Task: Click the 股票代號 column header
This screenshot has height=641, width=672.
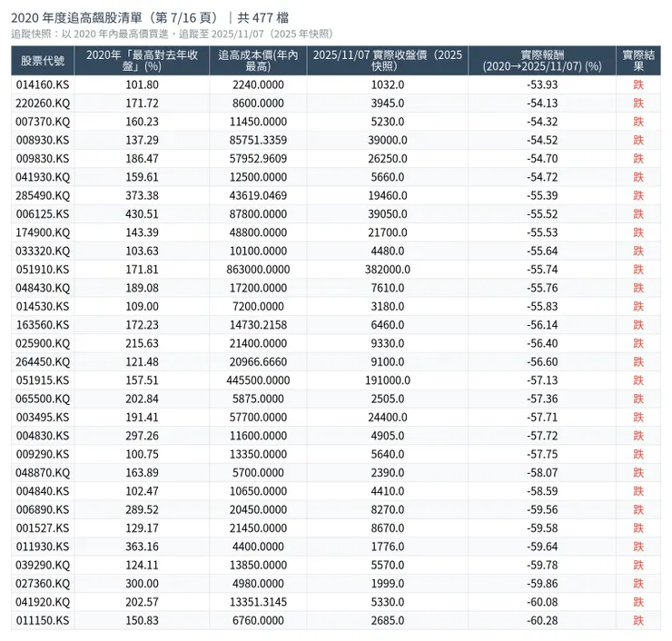Action: click(43, 61)
